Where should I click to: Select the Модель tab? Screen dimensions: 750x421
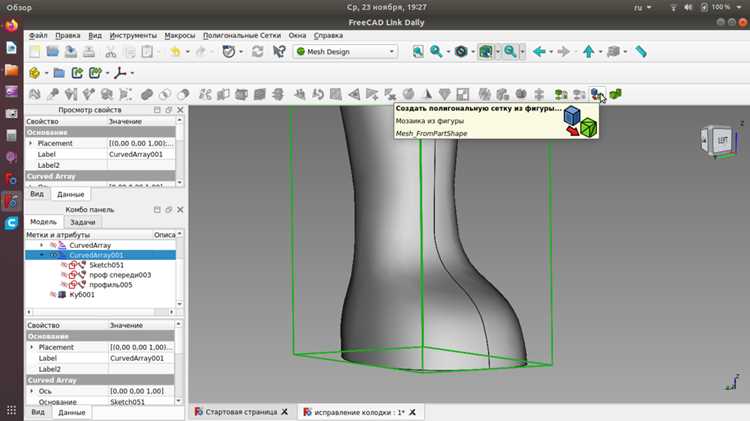(x=43, y=222)
